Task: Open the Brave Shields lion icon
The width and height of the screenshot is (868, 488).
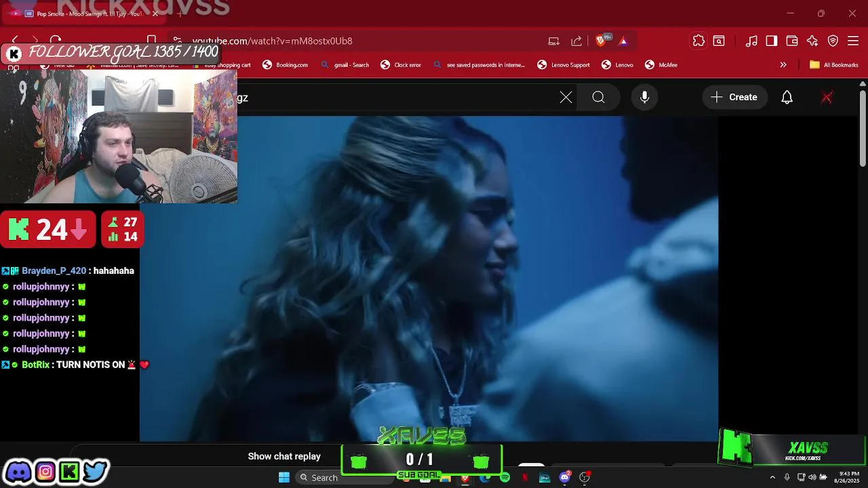Action: 600,41
